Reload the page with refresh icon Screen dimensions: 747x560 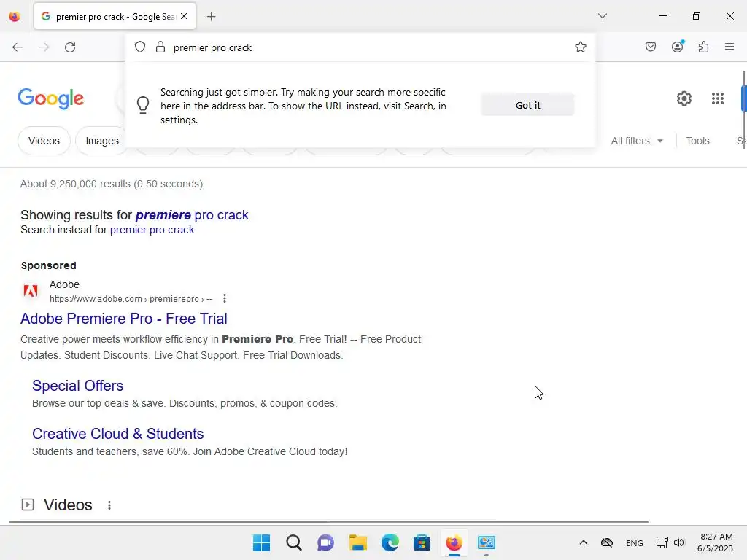(x=70, y=47)
